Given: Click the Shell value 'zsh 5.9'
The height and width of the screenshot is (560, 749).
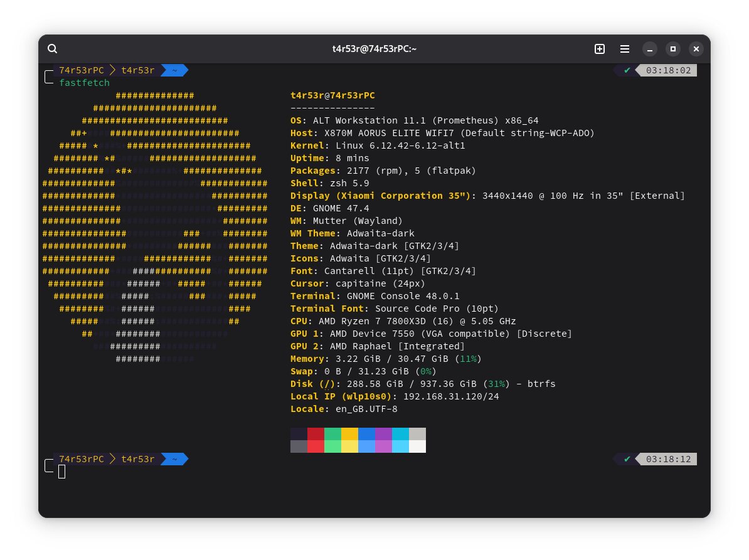Looking at the screenshot, I should click(x=349, y=183).
